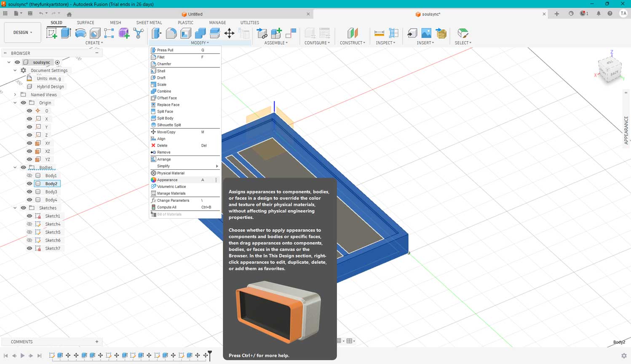631x364 pixels.
Task: Expand the Named Views folder
Action: [x=15, y=95]
